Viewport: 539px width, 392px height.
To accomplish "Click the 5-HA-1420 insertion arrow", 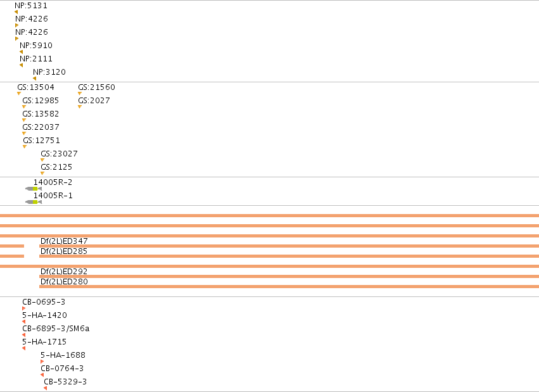I will [x=23, y=322].
